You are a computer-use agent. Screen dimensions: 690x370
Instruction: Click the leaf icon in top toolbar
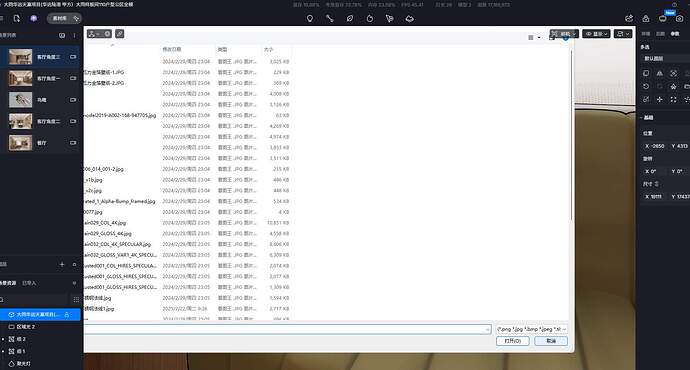point(349,18)
